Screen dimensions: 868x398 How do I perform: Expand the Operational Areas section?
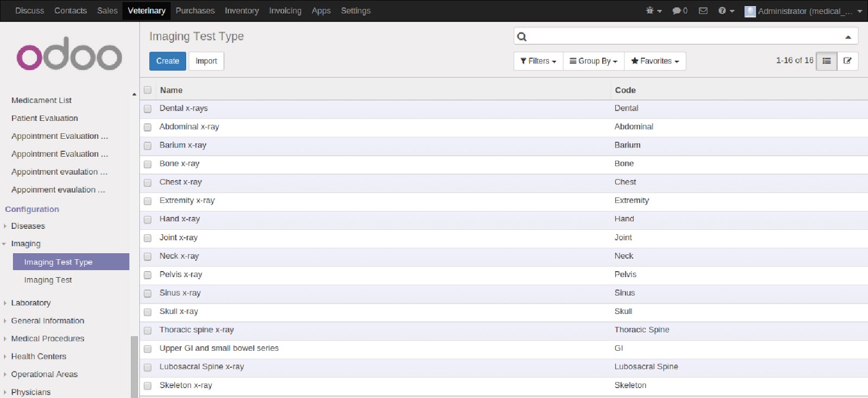point(44,375)
